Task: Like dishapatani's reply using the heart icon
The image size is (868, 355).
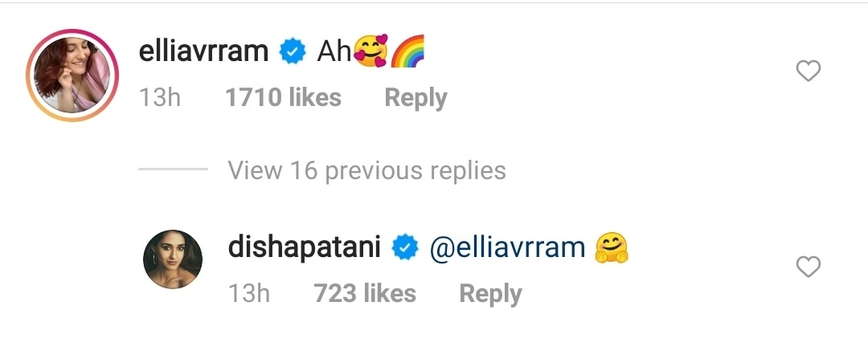Action: pyautogui.click(x=808, y=267)
